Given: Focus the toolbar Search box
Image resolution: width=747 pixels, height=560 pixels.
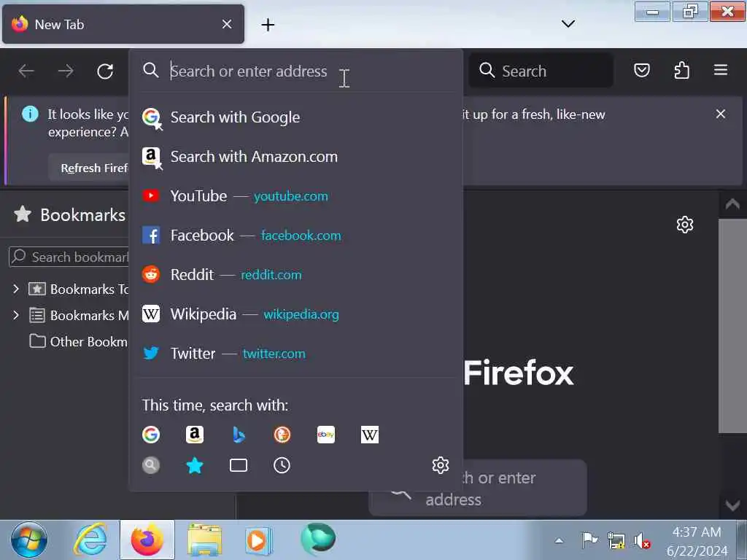Looking at the screenshot, I should tap(541, 71).
